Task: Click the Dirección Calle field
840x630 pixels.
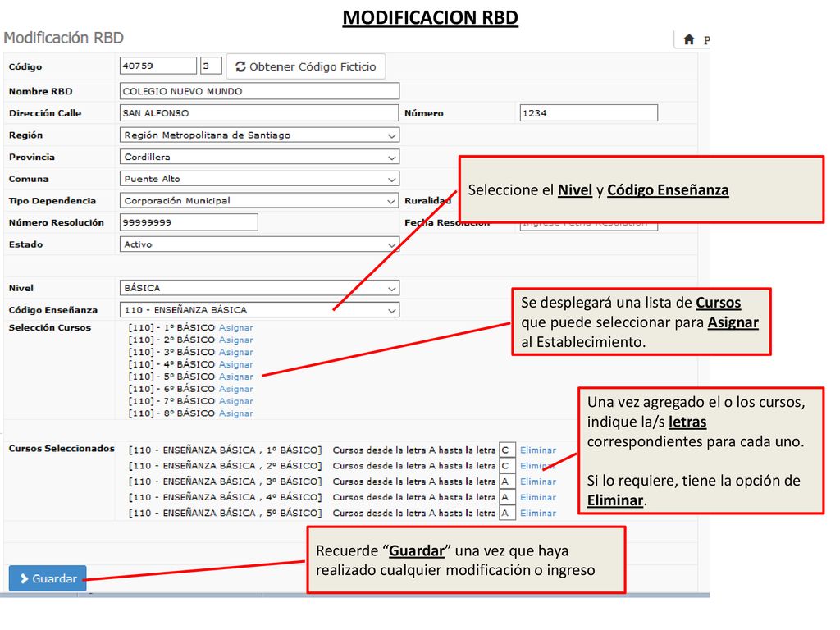Action: pos(259,113)
